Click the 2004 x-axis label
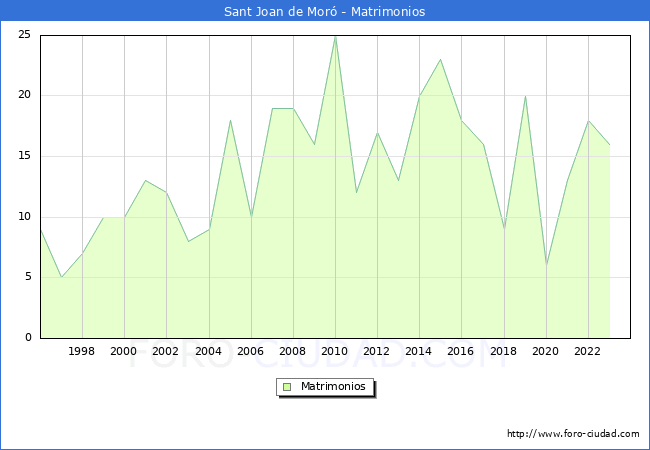 tap(209, 351)
